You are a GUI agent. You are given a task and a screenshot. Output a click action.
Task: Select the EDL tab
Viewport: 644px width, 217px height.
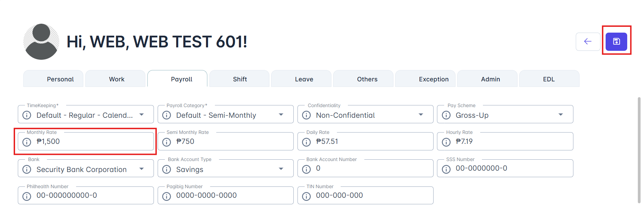(549, 79)
